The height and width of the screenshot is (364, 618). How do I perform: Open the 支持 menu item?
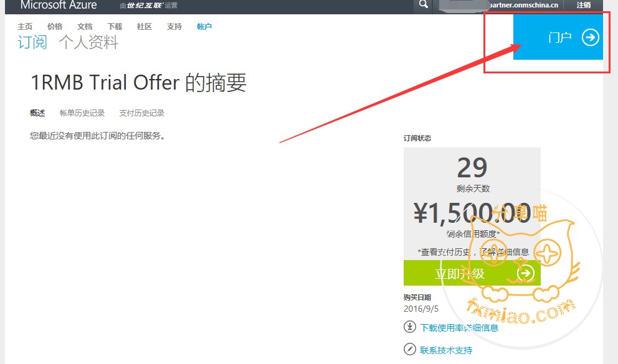(174, 26)
